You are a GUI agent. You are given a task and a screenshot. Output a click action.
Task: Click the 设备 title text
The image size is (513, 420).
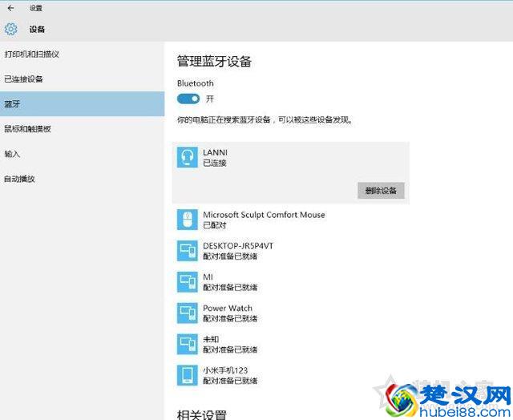coord(37,30)
